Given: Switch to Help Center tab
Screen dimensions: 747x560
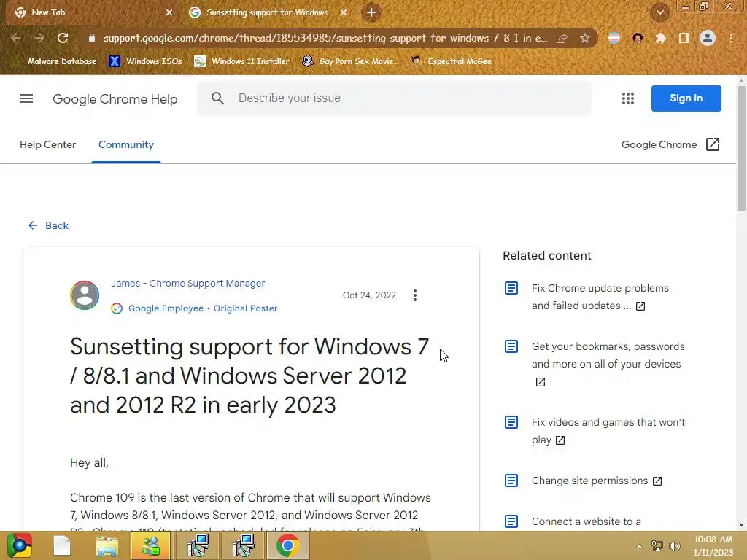Looking at the screenshot, I should (x=47, y=144).
